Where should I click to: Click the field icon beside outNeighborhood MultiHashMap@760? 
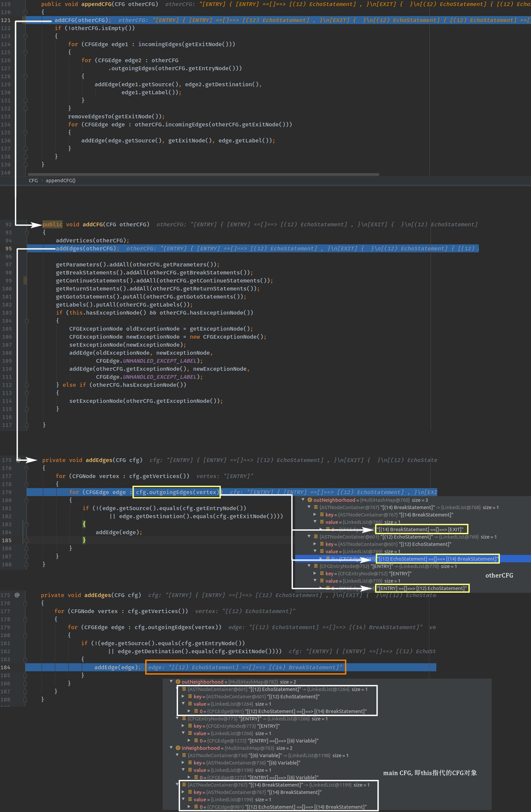click(x=310, y=500)
